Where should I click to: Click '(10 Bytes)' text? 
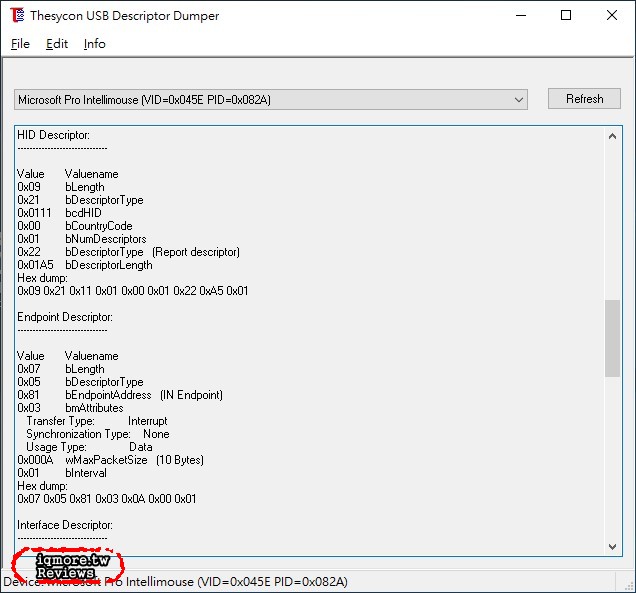tap(180, 460)
